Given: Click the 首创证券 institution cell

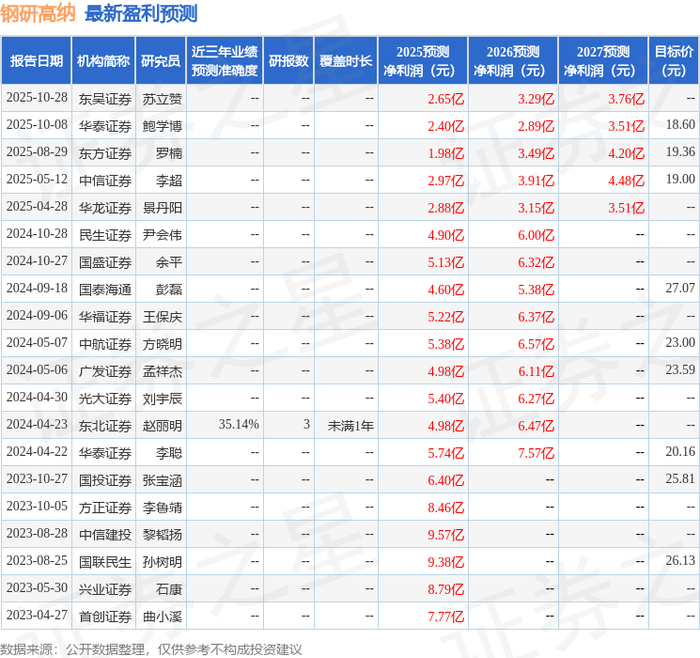Looking at the screenshot, I should [105, 616].
